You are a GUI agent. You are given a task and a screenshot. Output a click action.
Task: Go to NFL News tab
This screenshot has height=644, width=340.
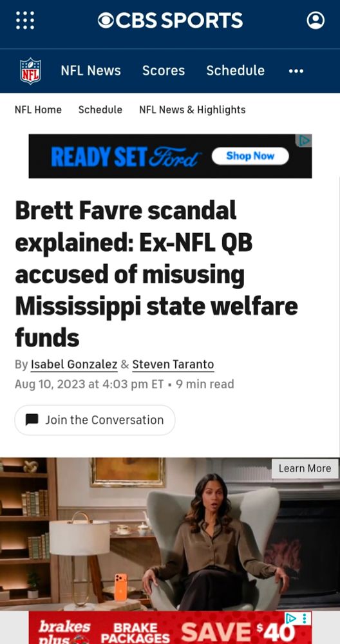91,71
